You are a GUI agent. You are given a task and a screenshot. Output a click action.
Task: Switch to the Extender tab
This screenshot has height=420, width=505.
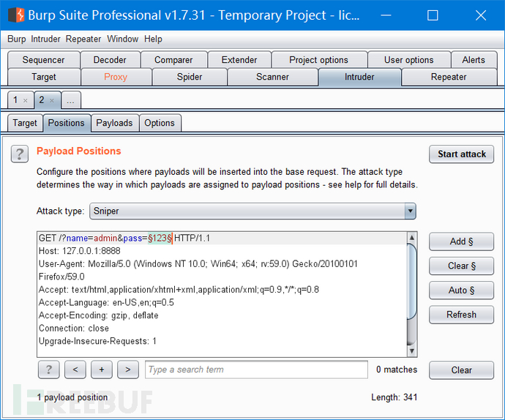point(239,59)
